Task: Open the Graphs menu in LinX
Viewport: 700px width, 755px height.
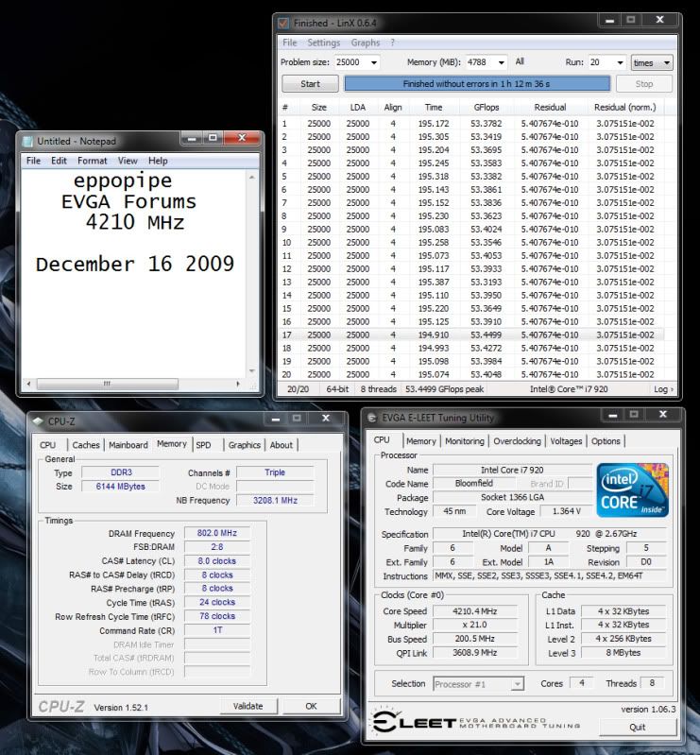Action: tap(365, 43)
